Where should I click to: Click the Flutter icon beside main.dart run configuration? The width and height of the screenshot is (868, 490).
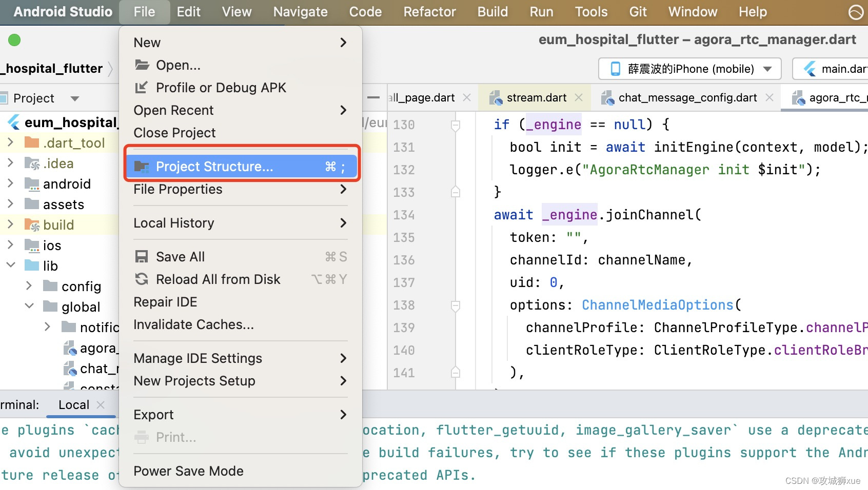[810, 68]
